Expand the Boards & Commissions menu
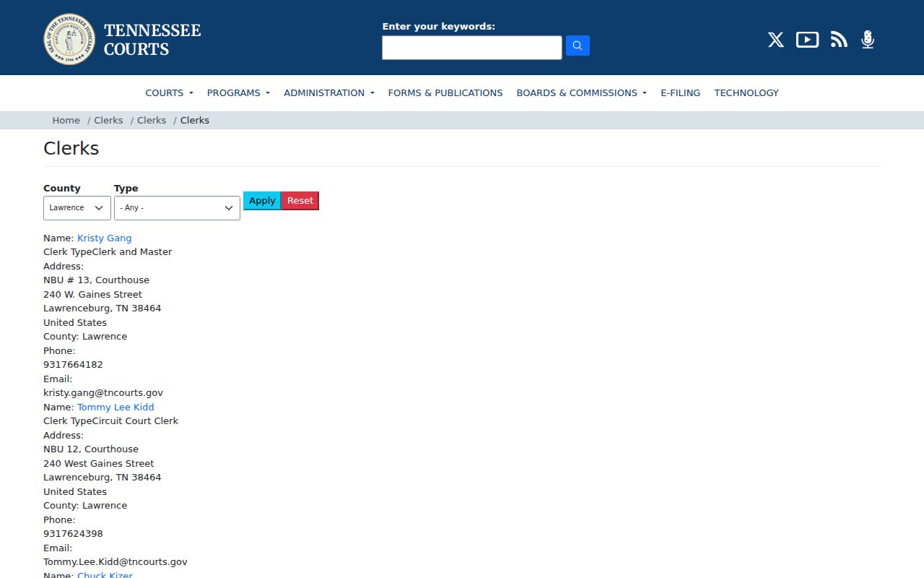 pyautogui.click(x=581, y=92)
